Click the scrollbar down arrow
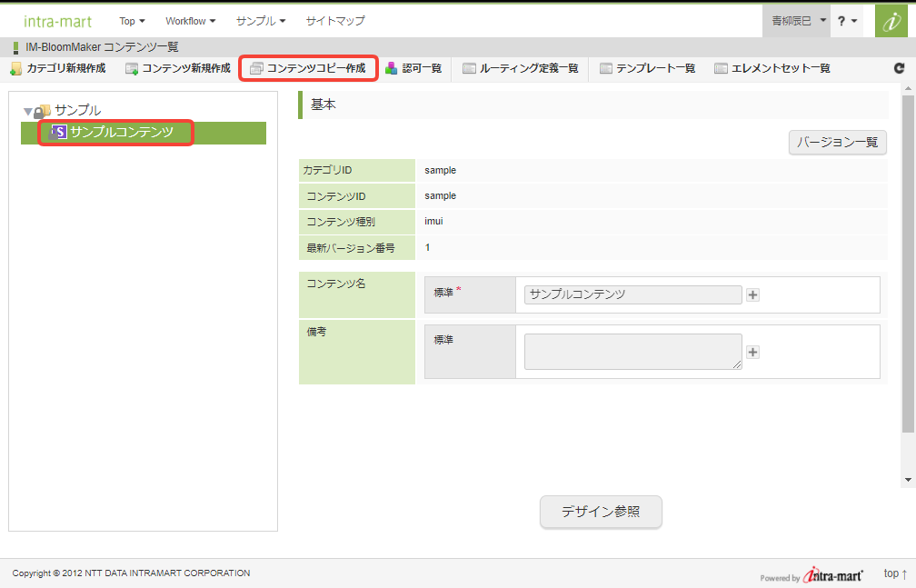Viewport: 916px width, 588px height. click(908, 480)
